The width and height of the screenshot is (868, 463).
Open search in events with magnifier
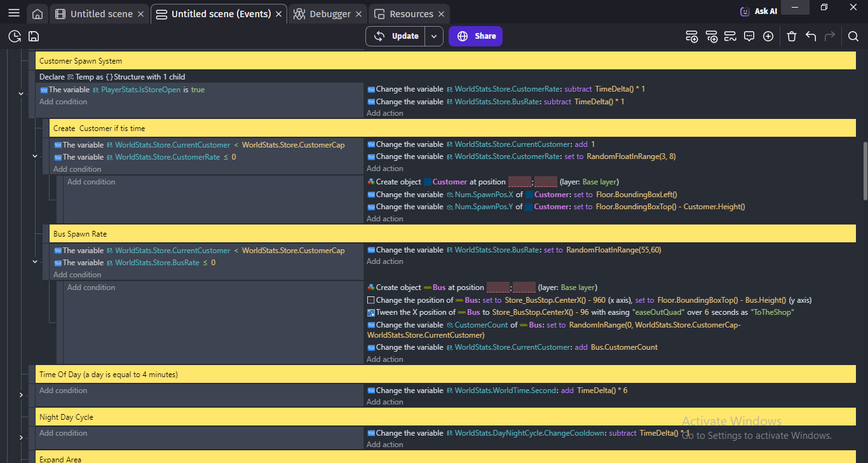[x=853, y=36]
